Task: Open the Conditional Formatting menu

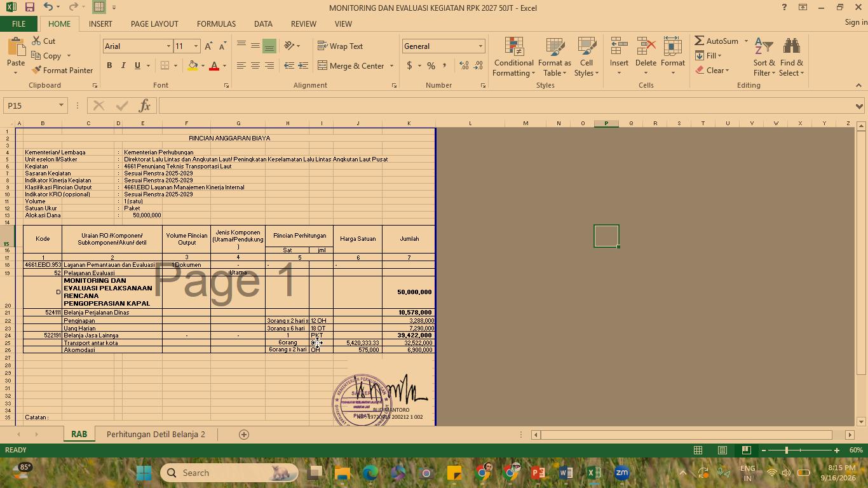Action: tap(513, 57)
